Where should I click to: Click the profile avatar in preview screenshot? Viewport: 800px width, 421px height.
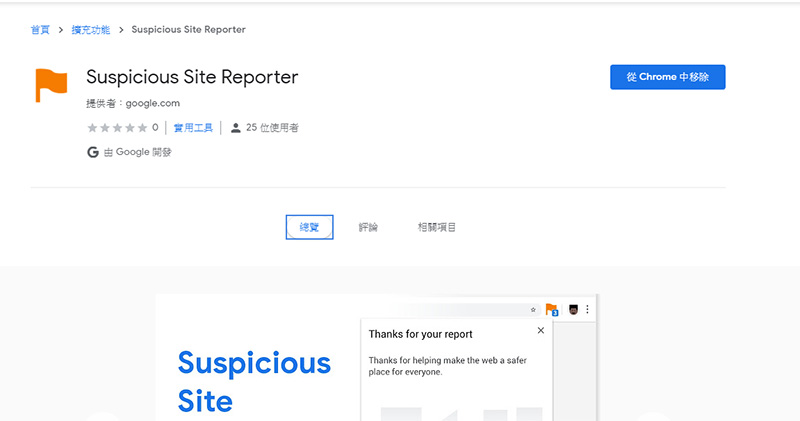[573, 310]
